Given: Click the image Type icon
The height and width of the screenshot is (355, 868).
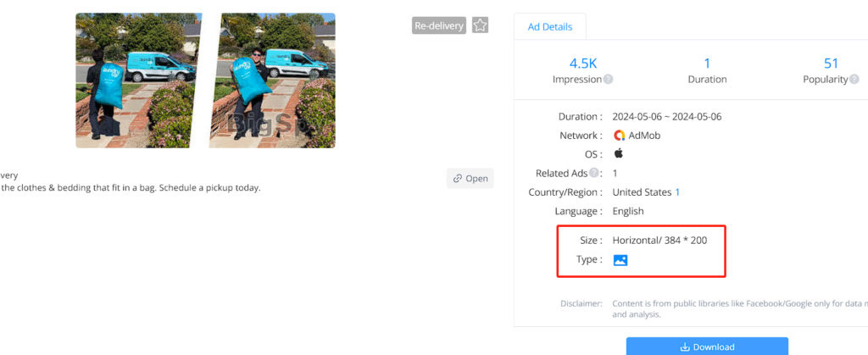Looking at the screenshot, I should pyautogui.click(x=620, y=260).
